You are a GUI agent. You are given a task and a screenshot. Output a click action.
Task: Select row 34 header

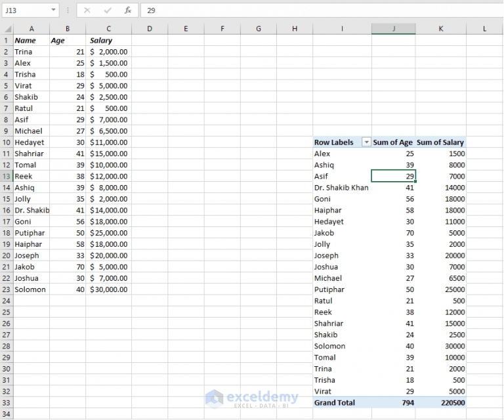pyautogui.click(x=7, y=414)
